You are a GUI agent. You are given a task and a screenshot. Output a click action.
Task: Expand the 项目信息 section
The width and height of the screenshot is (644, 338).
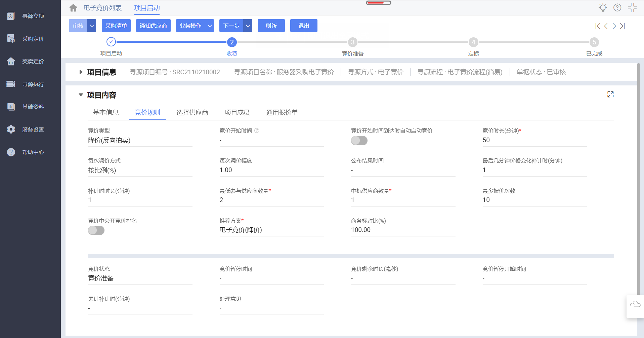tap(81, 72)
